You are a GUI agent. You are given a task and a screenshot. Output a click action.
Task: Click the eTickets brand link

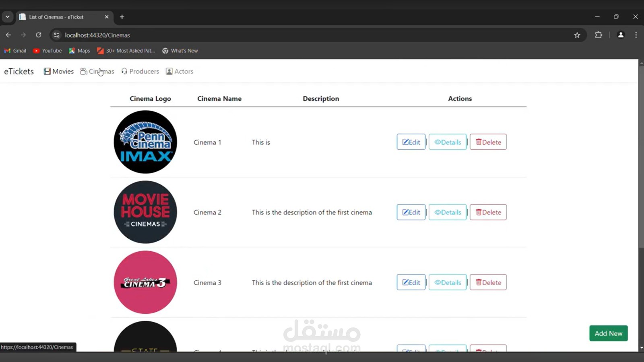(x=19, y=71)
